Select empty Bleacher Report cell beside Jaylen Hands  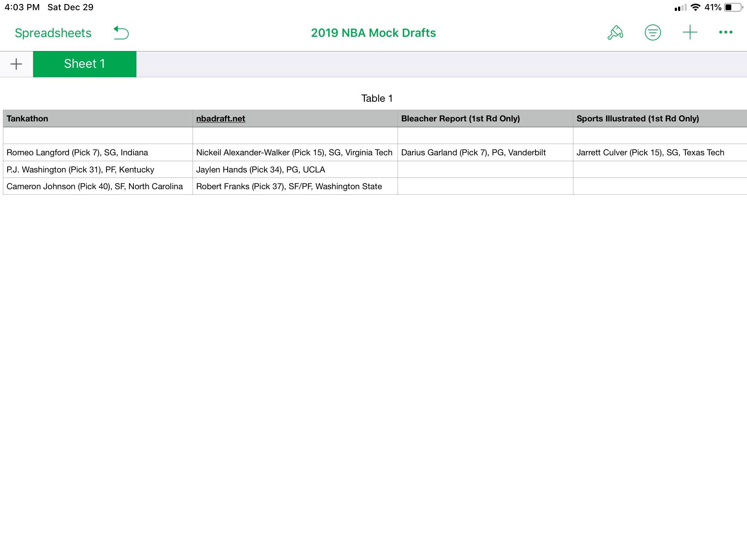[485, 170]
